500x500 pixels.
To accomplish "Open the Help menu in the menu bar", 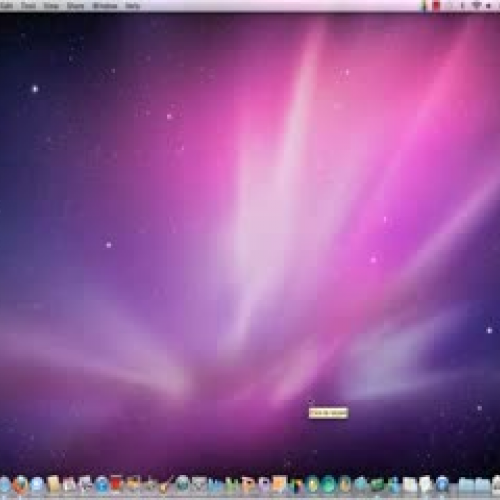I will (x=132, y=6).
